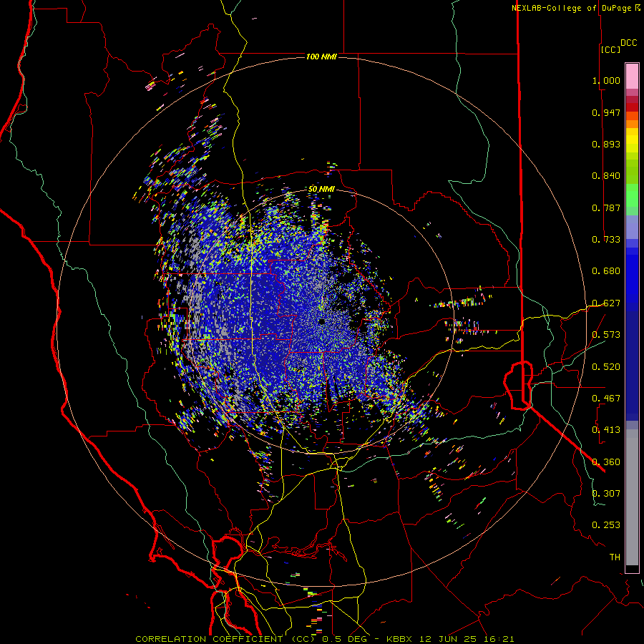Select the 0.733 scale value
Screen dimensions: 644x644
tap(606, 240)
